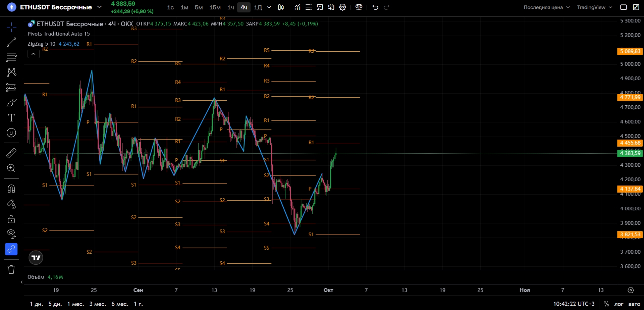644x310 pixels.
Task: Toggle stay in drawing mode
Action: point(11,204)
